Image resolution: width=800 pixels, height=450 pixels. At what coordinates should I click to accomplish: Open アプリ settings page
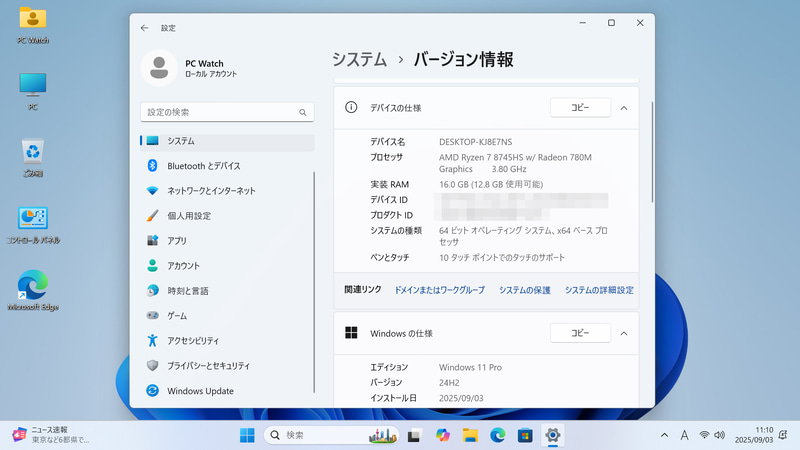pos(228,241)
